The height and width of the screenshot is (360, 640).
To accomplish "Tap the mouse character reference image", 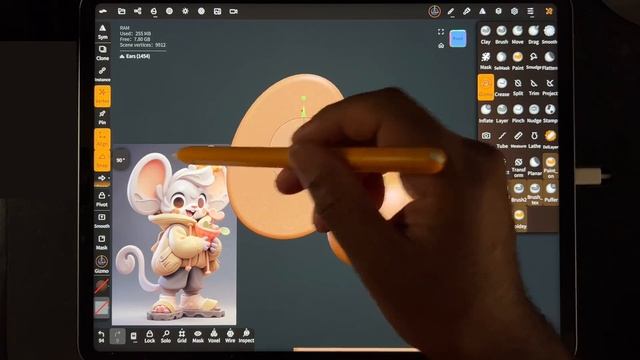I will pyautogui.click(x=174, y=235).
